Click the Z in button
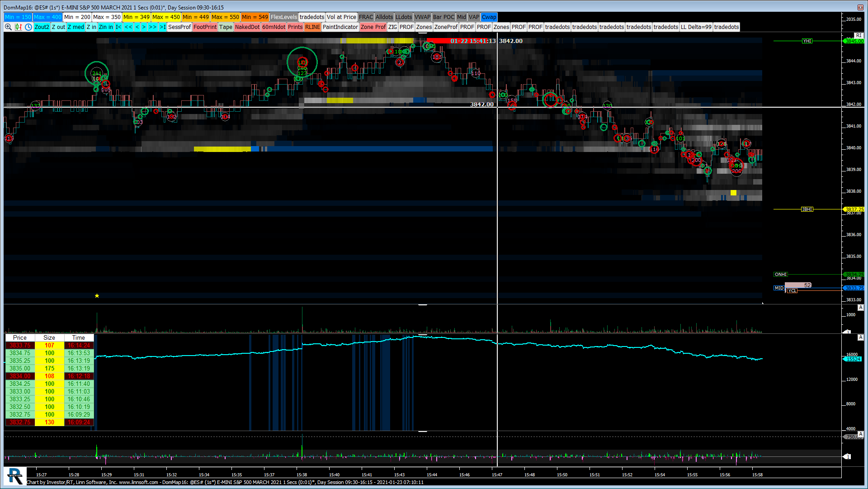868x489 pixels. 91,27
